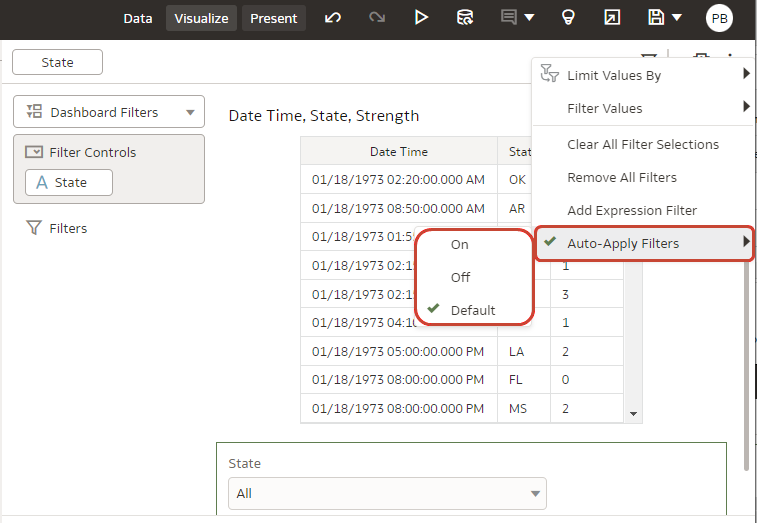Click the refresh data icon
757x523 pixels.
[x=465, y=18]
